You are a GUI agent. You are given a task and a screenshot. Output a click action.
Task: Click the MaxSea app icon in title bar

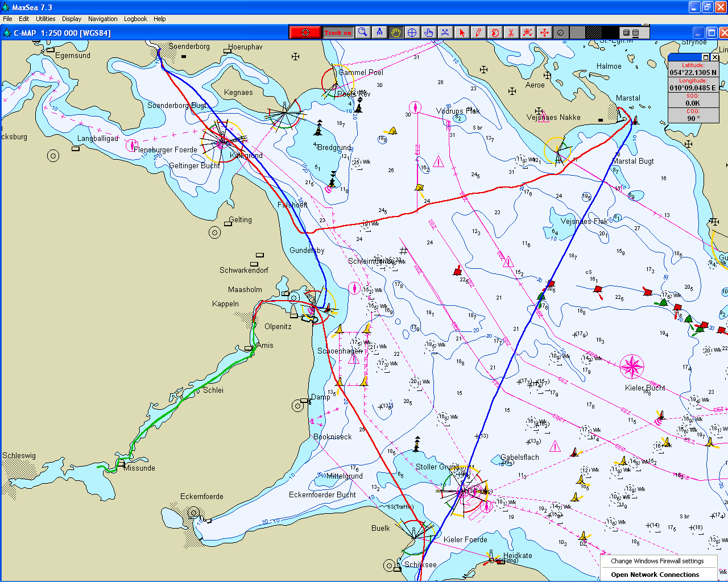click(6, 7)
